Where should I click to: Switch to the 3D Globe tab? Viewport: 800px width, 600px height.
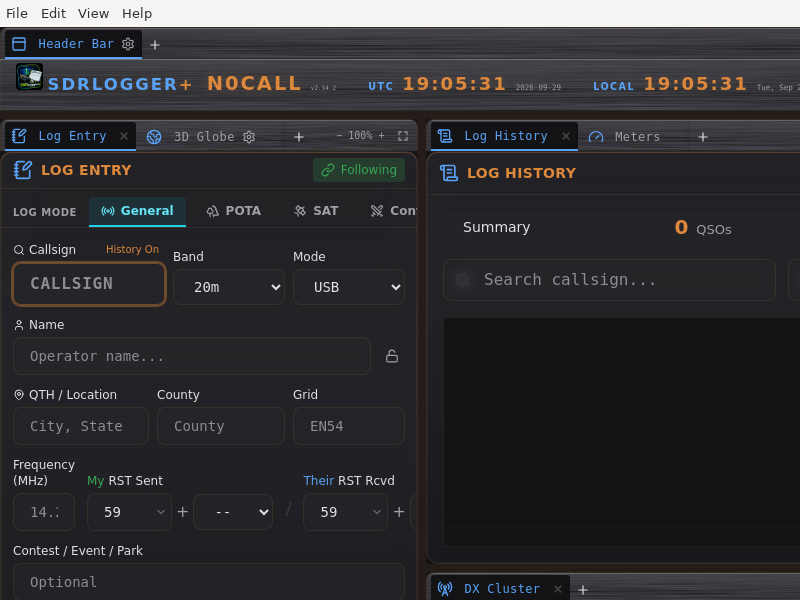click(204, 137)
